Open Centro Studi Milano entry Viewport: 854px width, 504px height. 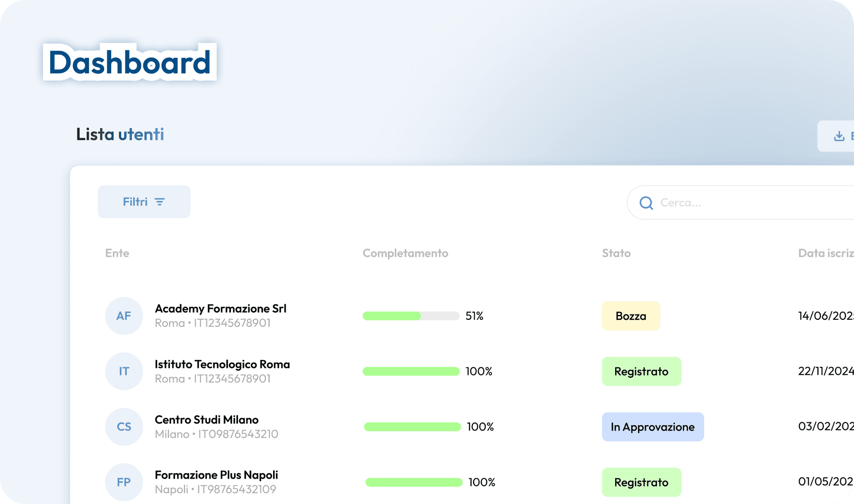206,419
